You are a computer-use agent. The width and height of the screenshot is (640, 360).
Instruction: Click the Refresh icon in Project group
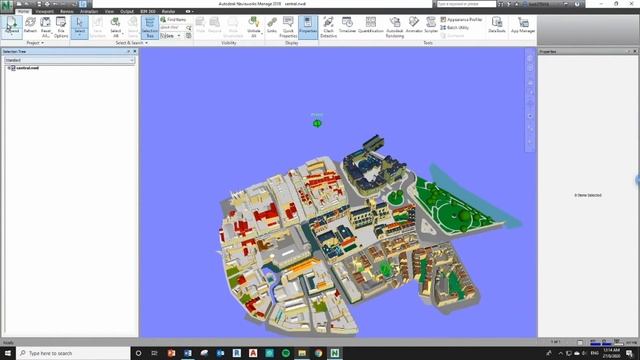pyautogui.click(x=30, y=25)
